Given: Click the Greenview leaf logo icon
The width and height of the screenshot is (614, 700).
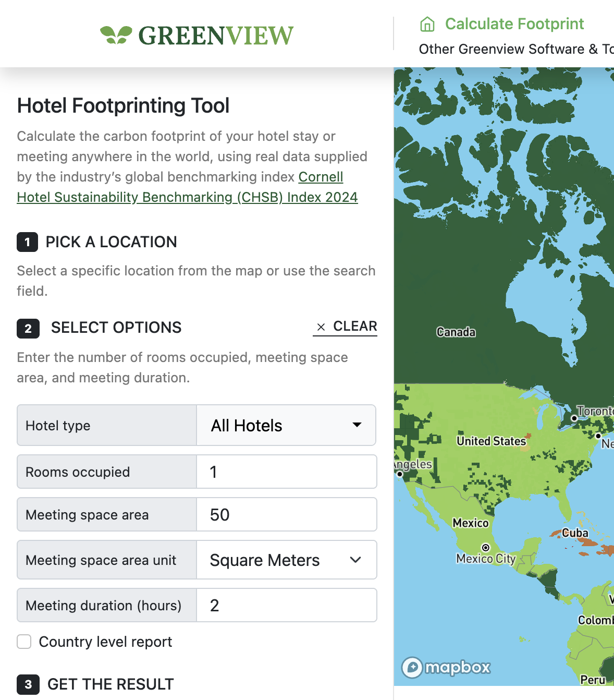Looking at the screenshot, I should coord(116,35).
